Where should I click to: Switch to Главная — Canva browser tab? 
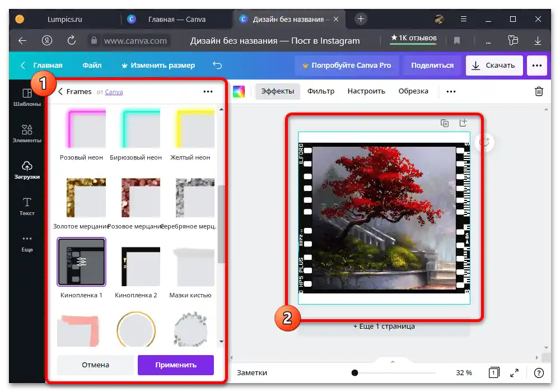pyautogui.click(x=177, y=19)
